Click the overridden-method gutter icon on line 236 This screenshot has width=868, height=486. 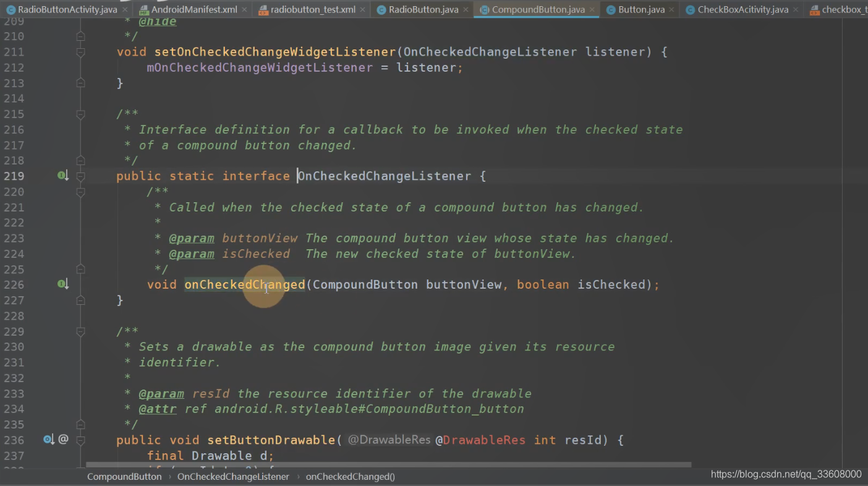click(49, 440)
